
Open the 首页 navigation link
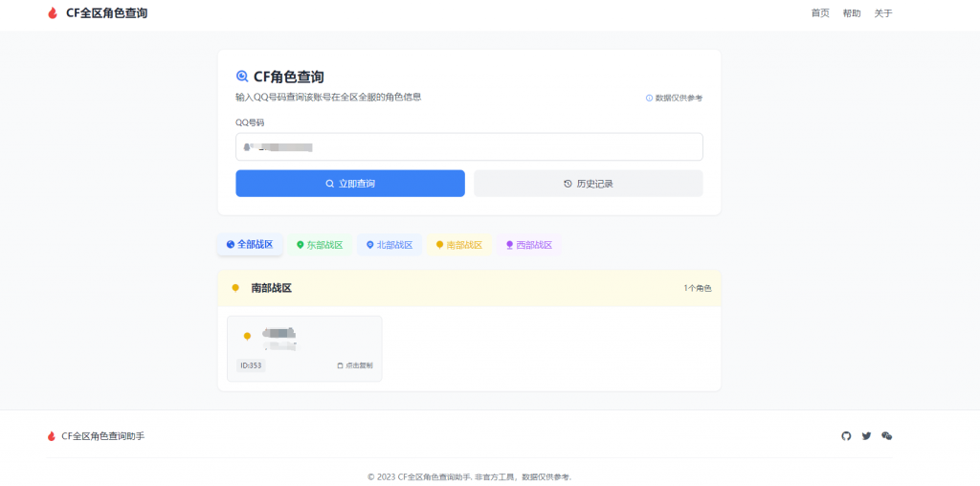point(820,13)
